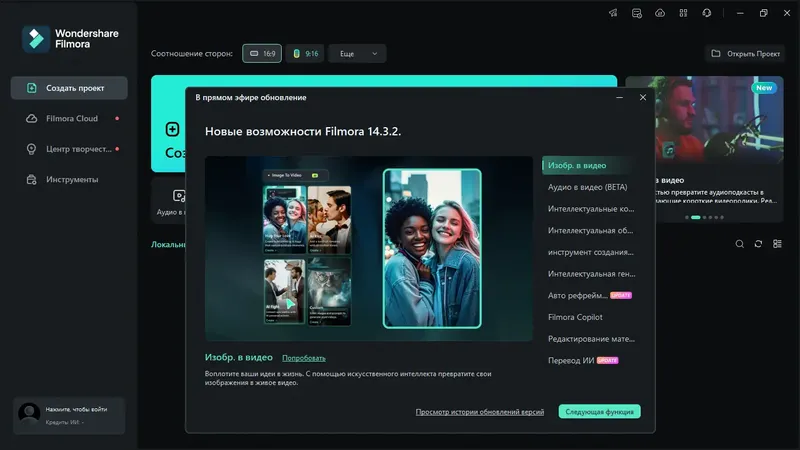The height and width of the screenshot is (450, 800).
Task: Open Инструменты in sidebar
Action: [x=69, y=180]
